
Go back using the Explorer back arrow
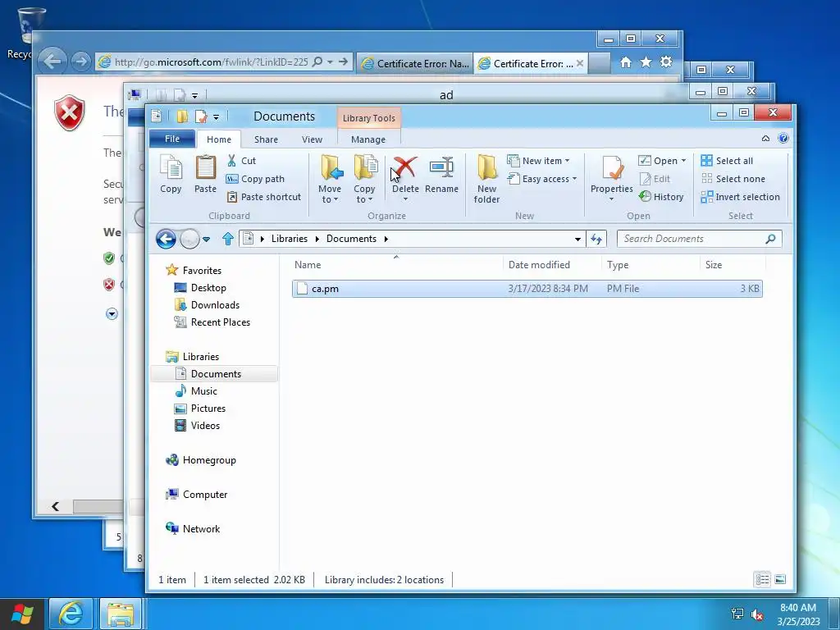[166, 239]
